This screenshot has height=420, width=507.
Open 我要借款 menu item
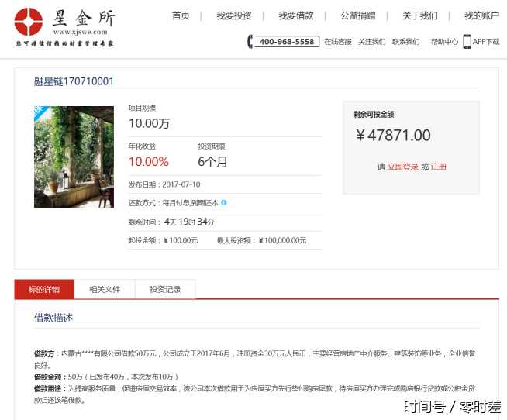295,15
